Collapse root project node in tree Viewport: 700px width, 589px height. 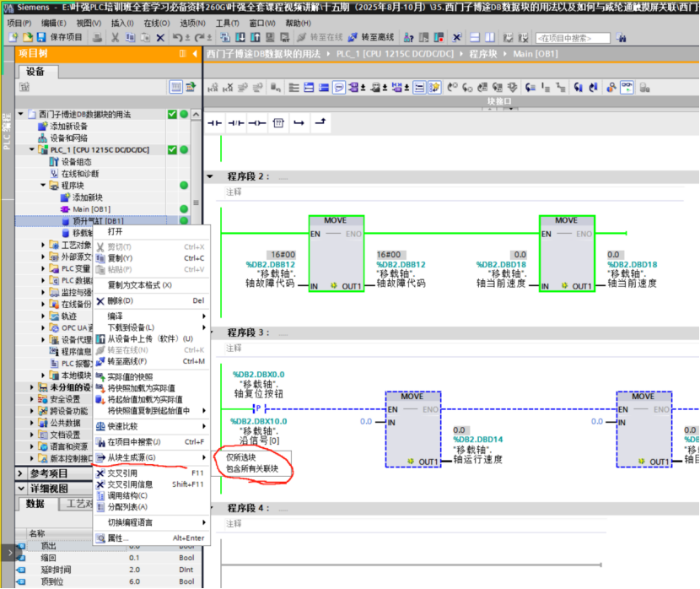(x=20, y=114)
